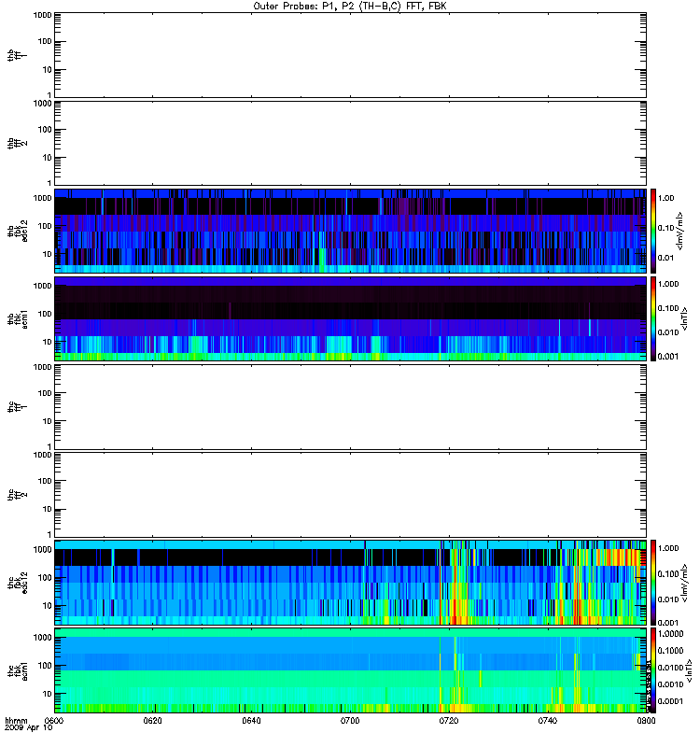Click the '0.0100' color bar tick label

[x=670, y=668]
